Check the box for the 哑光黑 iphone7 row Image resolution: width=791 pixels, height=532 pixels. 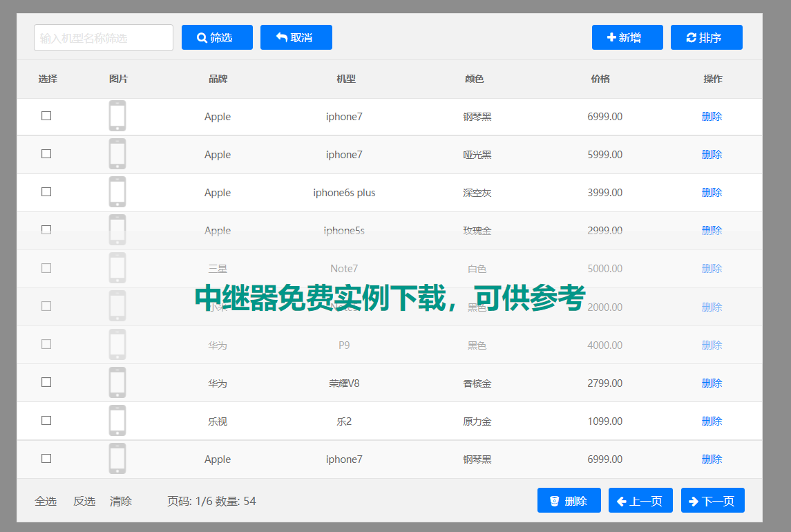[46, 154]
